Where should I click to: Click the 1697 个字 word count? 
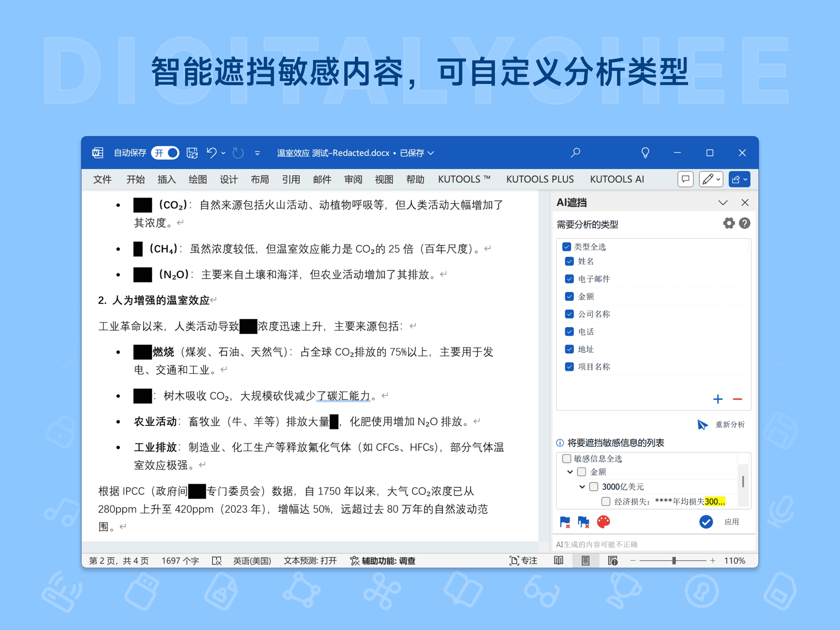[x=180, y=561]
